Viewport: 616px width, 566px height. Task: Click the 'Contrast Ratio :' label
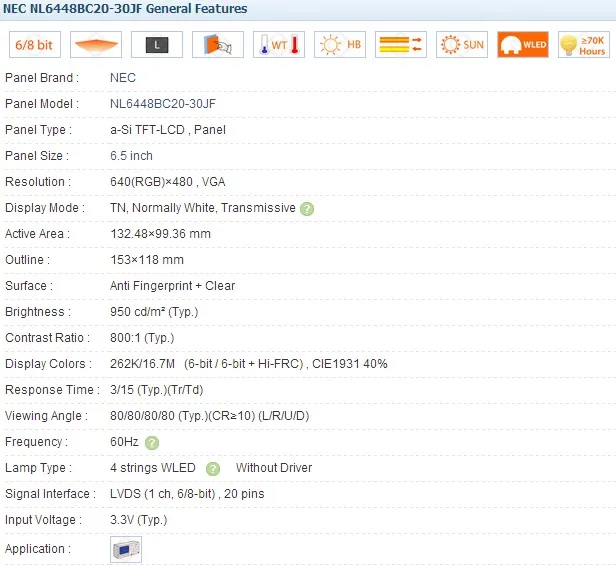(48, 338)
